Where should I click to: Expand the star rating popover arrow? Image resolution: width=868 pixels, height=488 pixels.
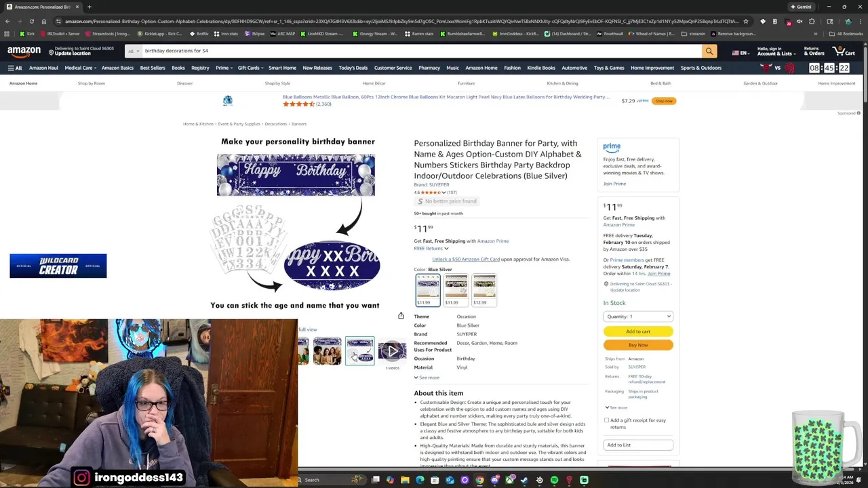tap(443, 192)
